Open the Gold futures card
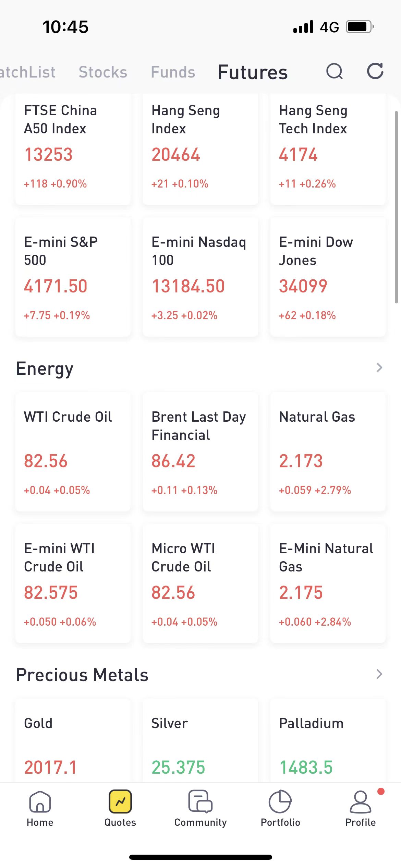This screenshot has height=868, width=401. click(x=73, y=740)
